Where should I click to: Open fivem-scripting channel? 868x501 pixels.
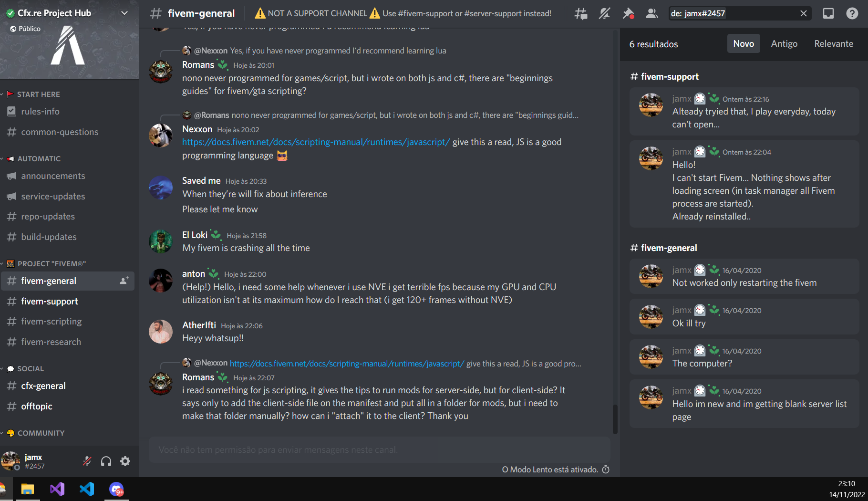coord(68,321)
